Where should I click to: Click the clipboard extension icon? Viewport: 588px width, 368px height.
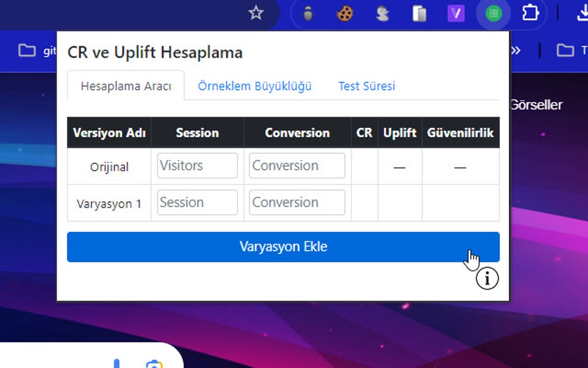419,13
